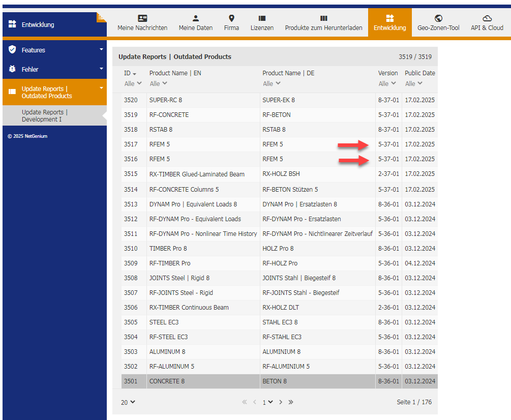511x420 pixels.
Task: Go to next page arrow
Action: (x=281, y=402)
